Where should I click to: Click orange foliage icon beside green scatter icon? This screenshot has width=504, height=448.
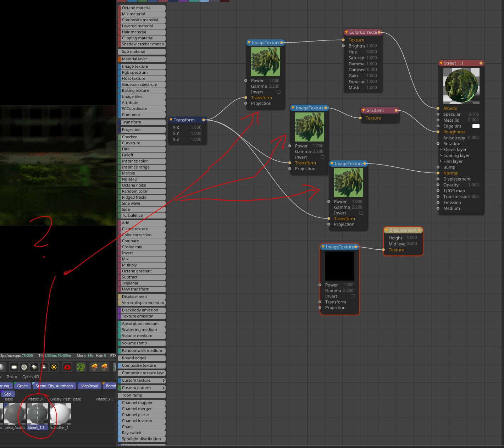pyautogui.click(x=94, y=367)
